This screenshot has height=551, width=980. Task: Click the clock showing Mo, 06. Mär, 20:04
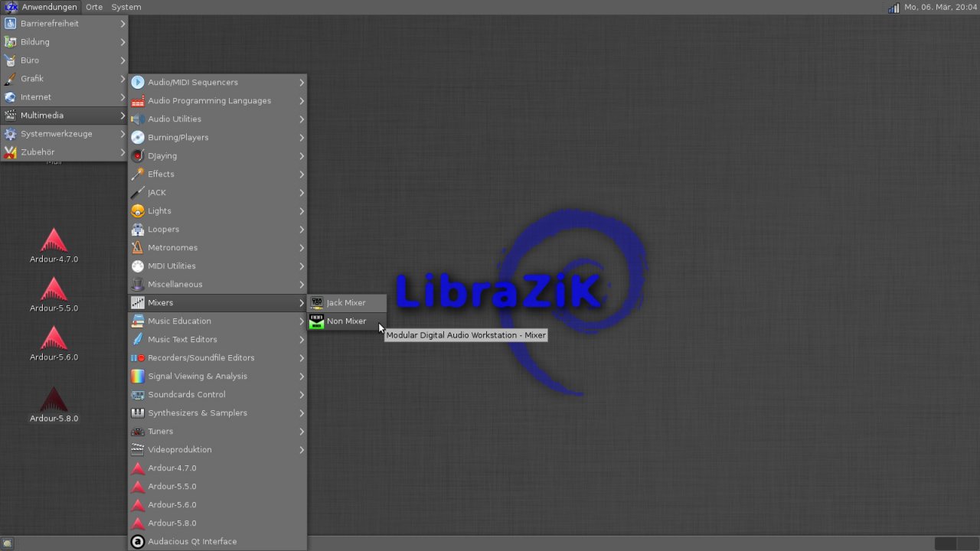point(941,7)
